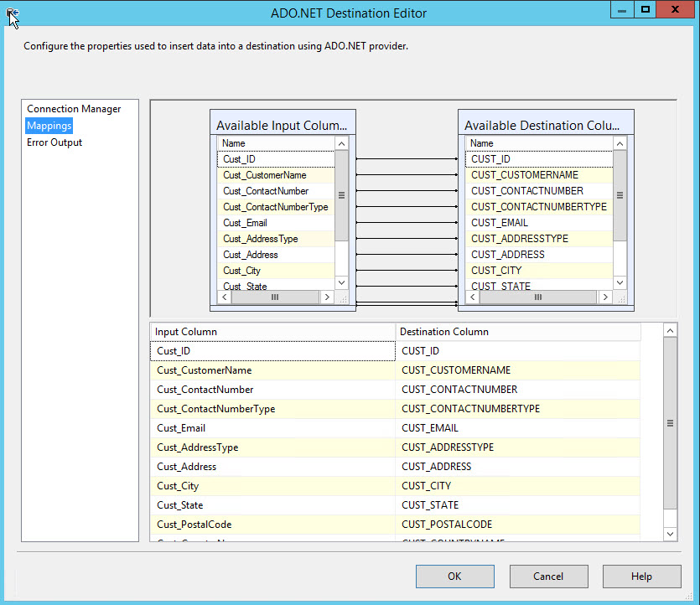Click the dialog system icon in title bar

click(x=12, y=13)
